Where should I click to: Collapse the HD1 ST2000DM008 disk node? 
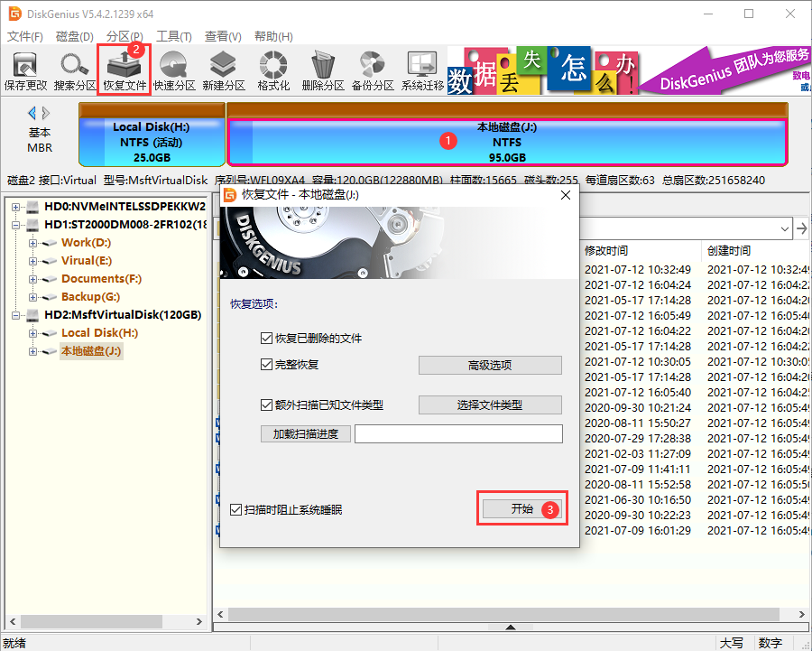[x=15, y=225]
